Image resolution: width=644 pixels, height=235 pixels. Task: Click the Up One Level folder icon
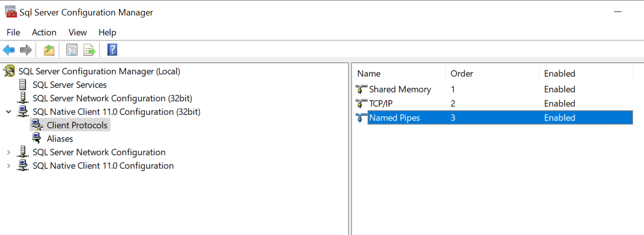[x=49, y=50]
